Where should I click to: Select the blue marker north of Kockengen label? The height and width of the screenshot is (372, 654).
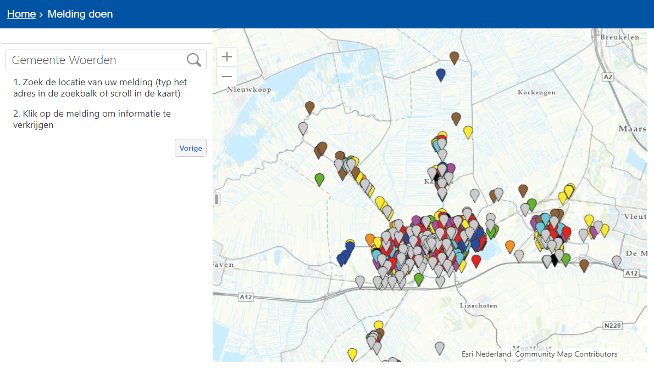tap(441, 75)
